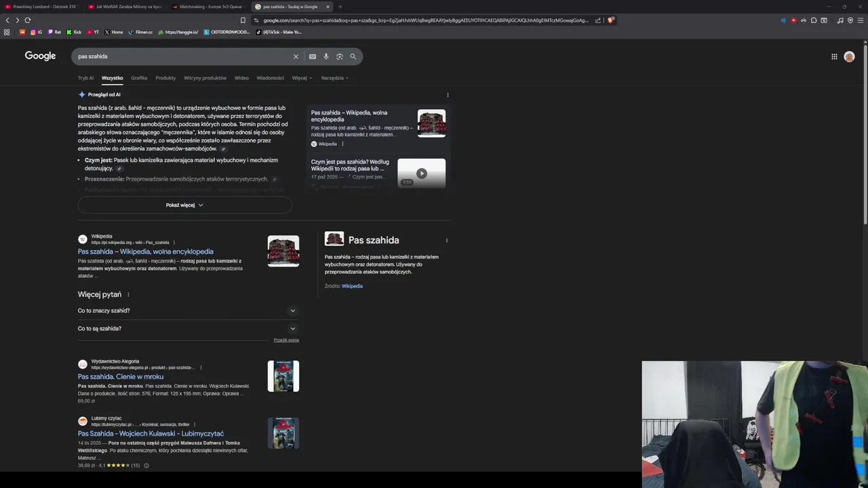Click the page vertical scrollbar

point(865,134)
